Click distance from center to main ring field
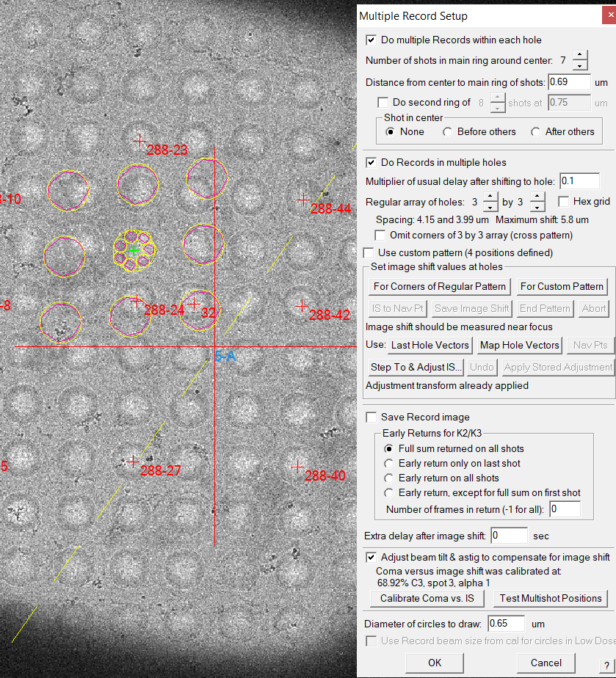The image size is (616, 678). click(x=569, y=82)
